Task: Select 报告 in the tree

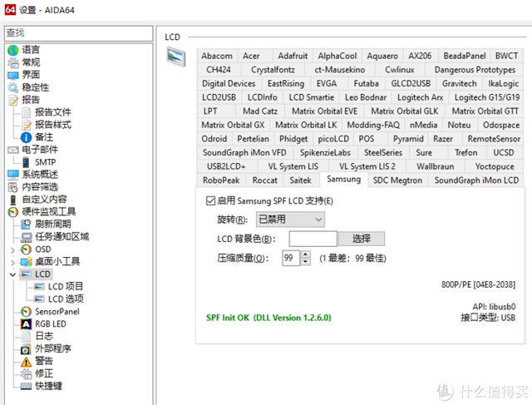Action: coord(31,100)
